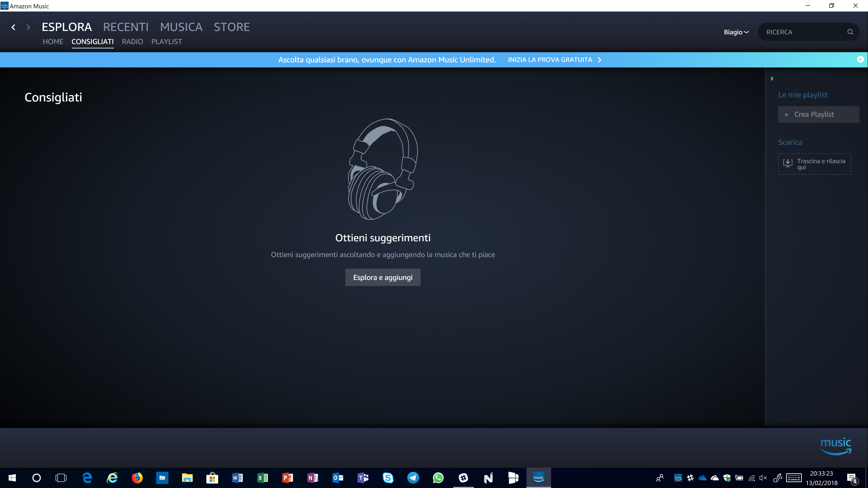Launch Skype from the taskbar
Screen dimensions: 868x488
click(x=388, y=478)
